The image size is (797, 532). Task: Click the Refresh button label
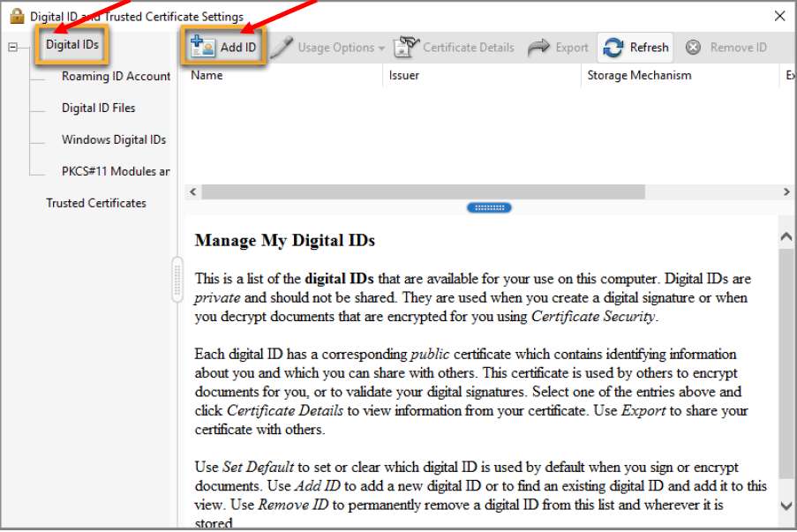649,48
